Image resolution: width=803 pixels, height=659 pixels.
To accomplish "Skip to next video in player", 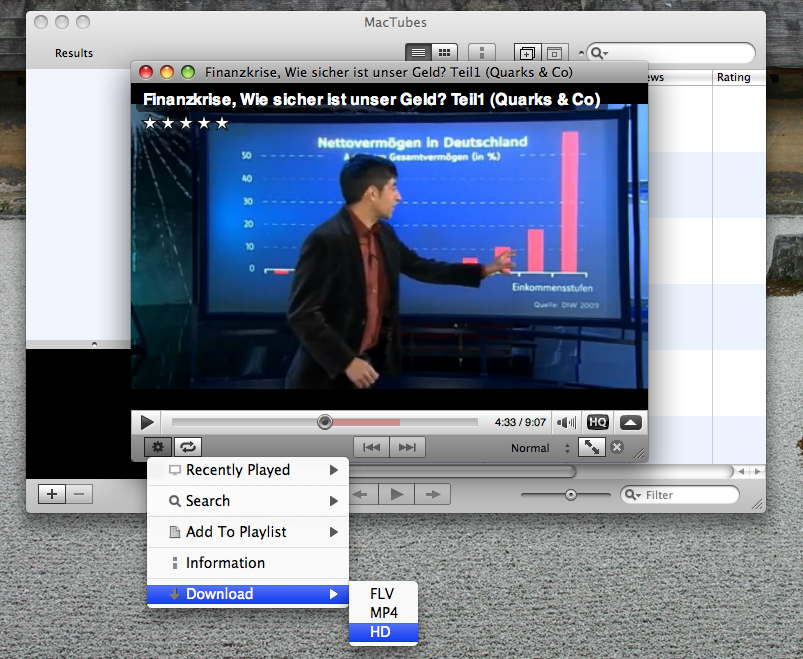I will point(407,448).
